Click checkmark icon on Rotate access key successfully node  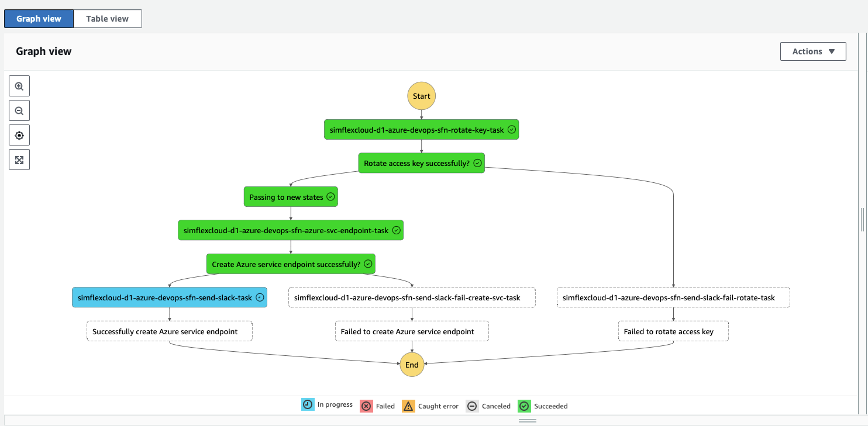coord(477,164)
